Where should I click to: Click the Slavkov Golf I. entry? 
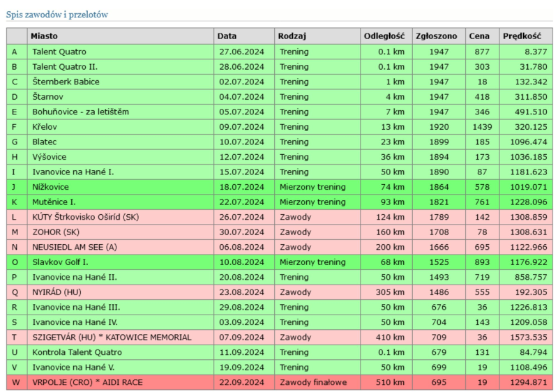point(60,262)
